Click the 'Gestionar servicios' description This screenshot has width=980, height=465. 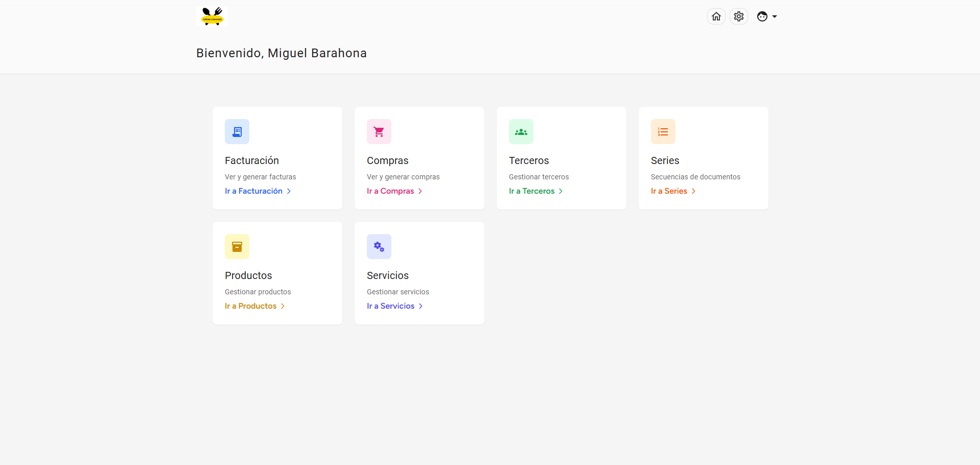pos(398,292)
